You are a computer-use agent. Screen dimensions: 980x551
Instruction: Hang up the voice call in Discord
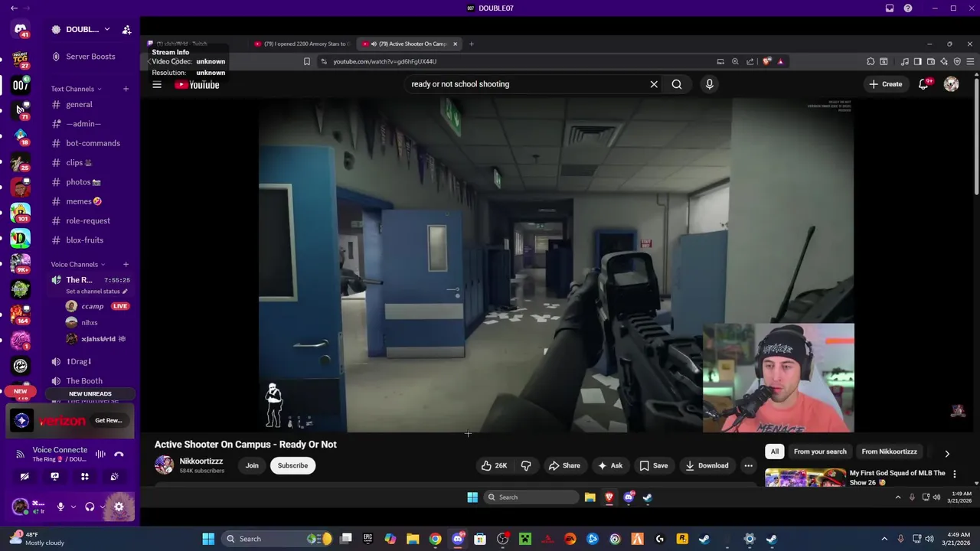pyautogui.click(x=119, y=454)
